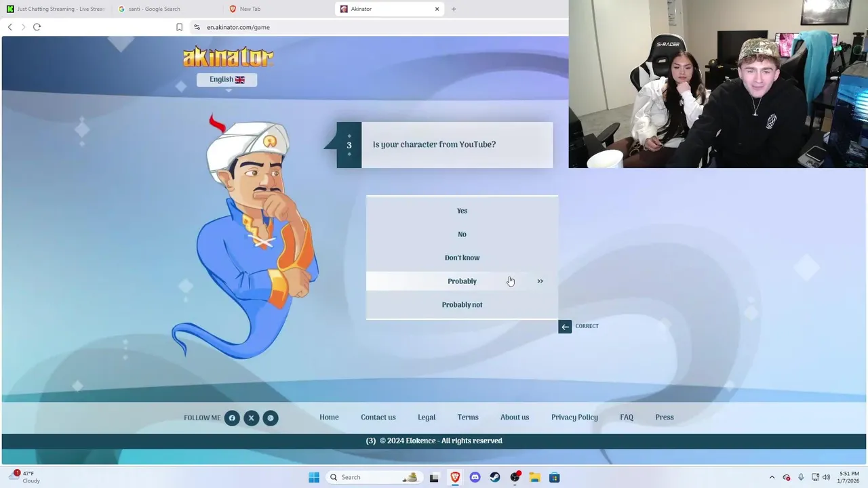
Task: Click the Correct back arrow icon
Action: tap(565, 327)
